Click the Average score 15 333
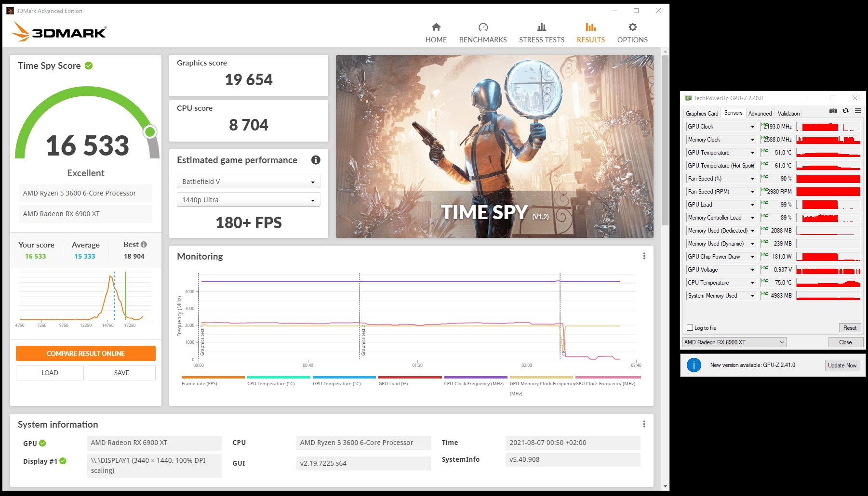Viewport: 868px width, 496px height. coord(85,256)
